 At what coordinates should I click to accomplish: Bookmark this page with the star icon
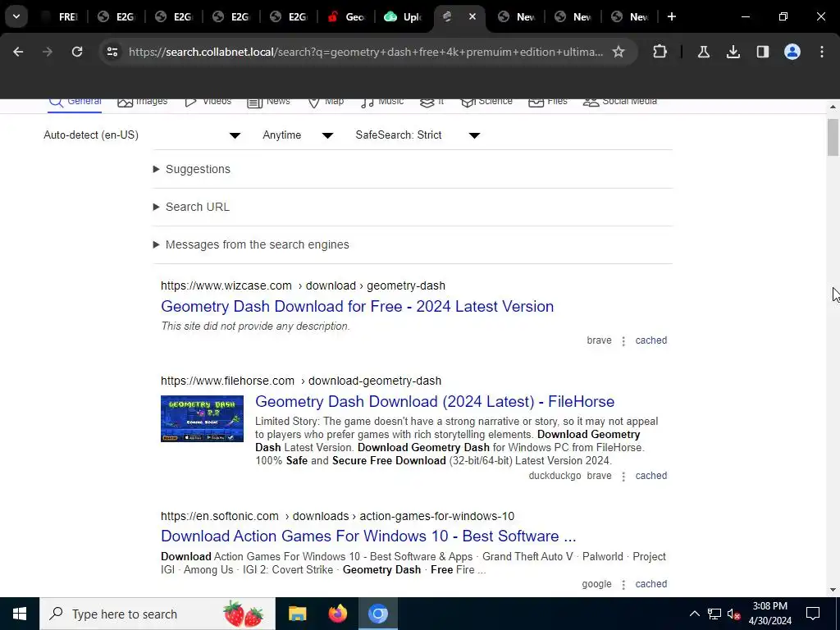tap(619, 52)
